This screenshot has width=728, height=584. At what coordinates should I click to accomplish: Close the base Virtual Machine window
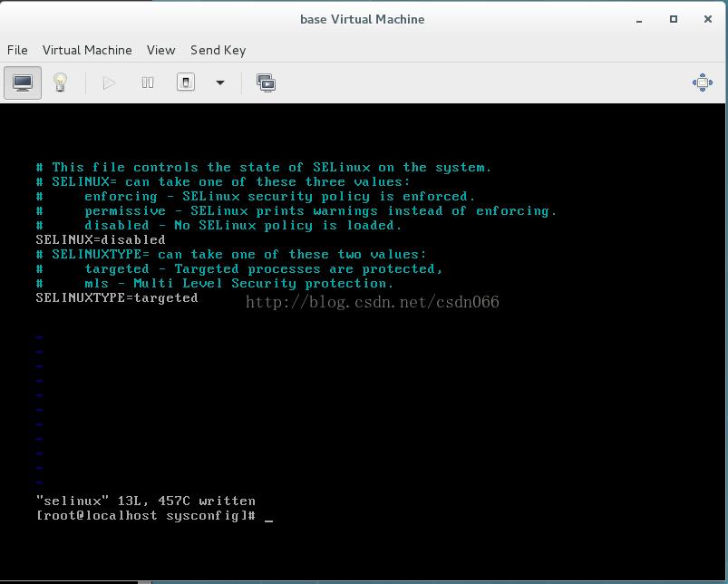[708, 19]
